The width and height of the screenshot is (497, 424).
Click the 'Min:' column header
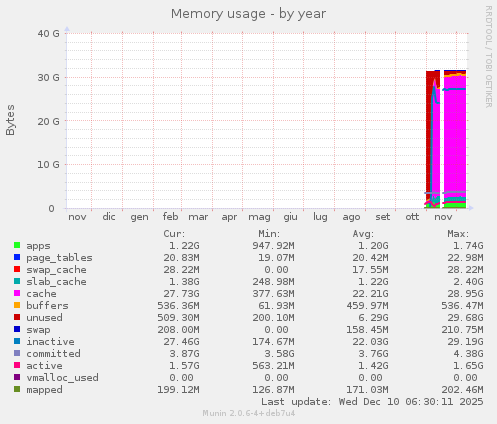coord(269,234)
